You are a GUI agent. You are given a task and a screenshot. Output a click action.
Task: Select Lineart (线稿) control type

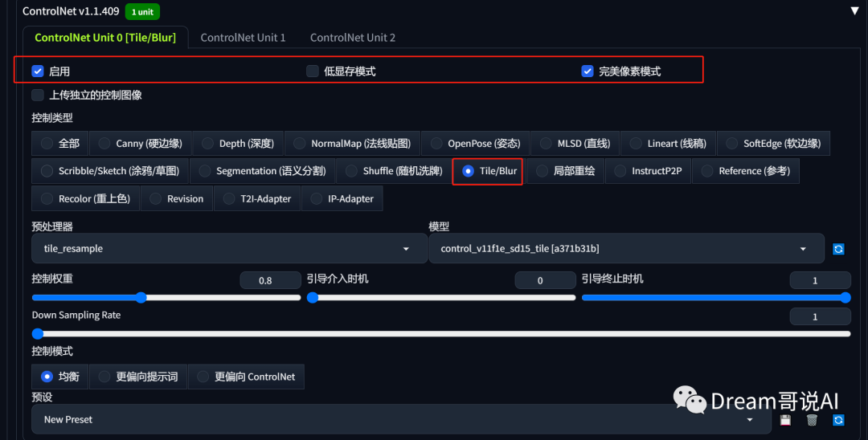tap(668, 143)
